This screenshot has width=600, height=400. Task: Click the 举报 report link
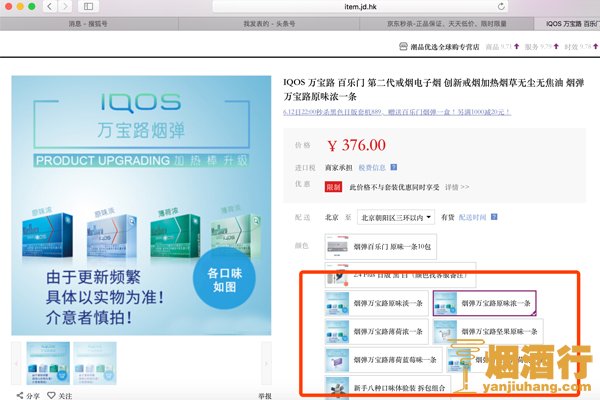[266, 396]
